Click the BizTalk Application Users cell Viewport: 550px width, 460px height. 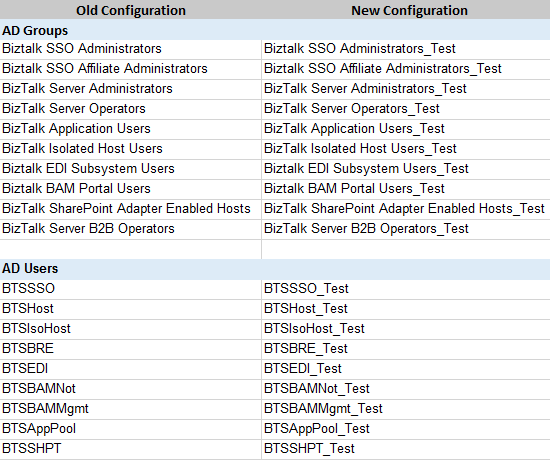(130, 129)
